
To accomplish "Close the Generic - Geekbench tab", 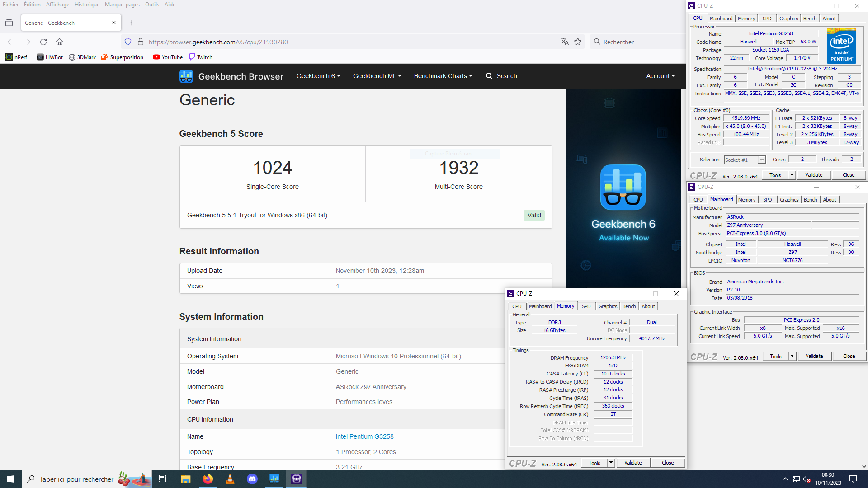I will tap(114, 23).
